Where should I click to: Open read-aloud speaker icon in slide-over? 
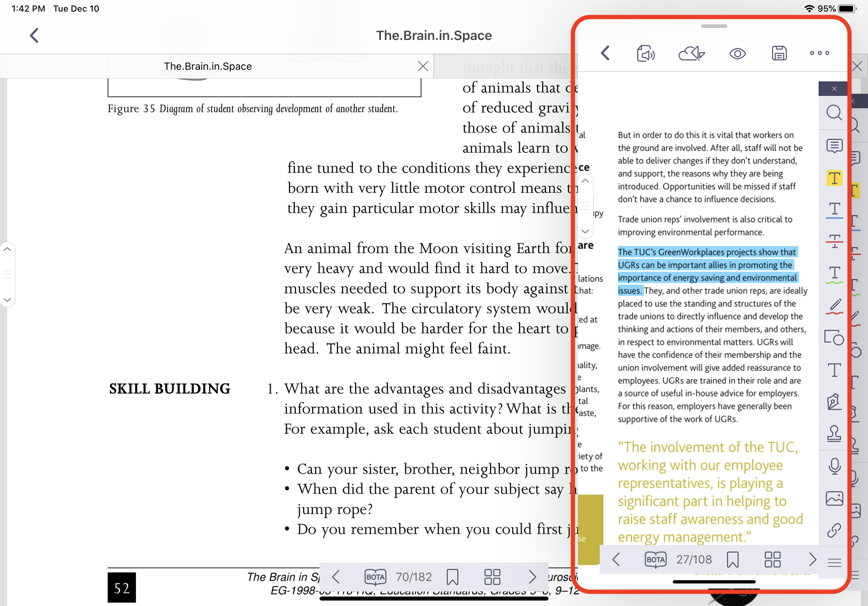[x=646, y=54]
